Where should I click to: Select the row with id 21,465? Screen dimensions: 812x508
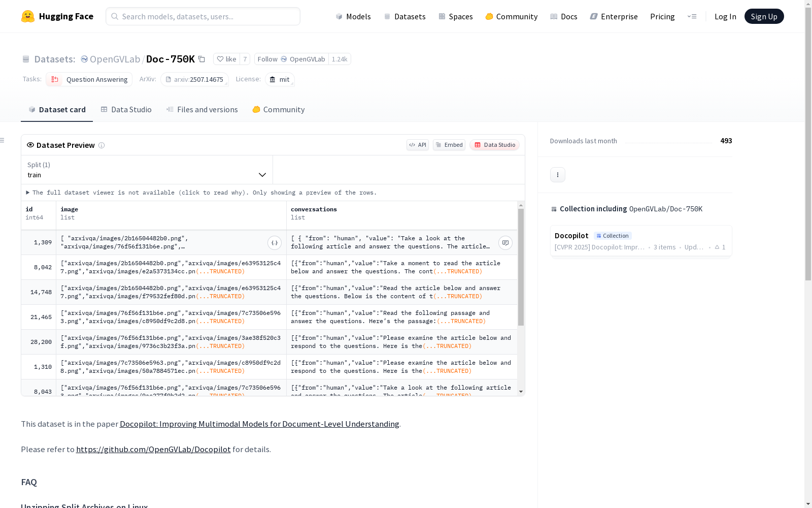269,317
